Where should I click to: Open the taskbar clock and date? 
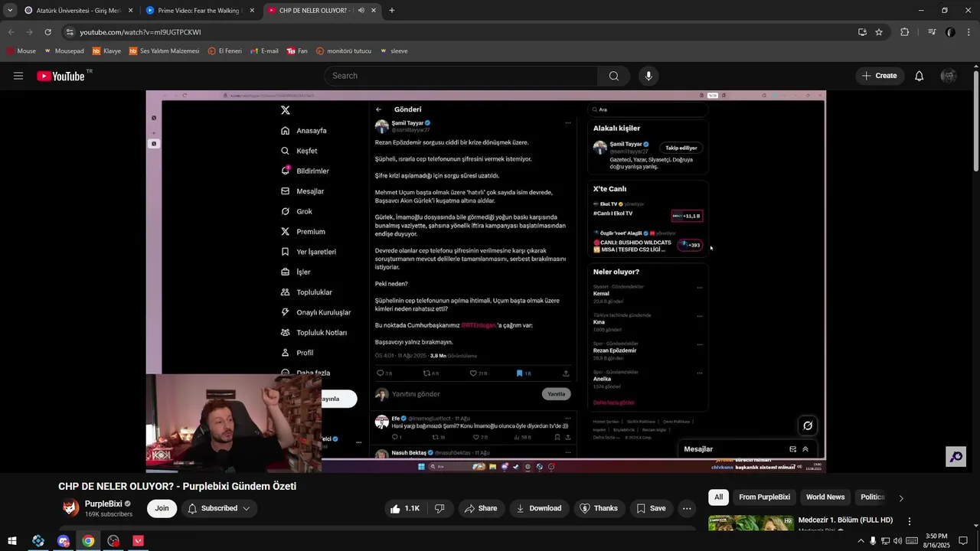tap(937, 541)
